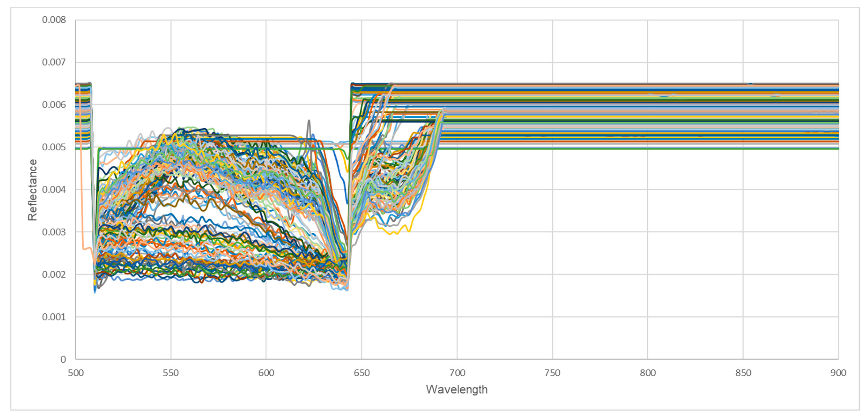Select the 0.006 tick label
Viewport: 868px width, 420px height.
pos(54,105)
